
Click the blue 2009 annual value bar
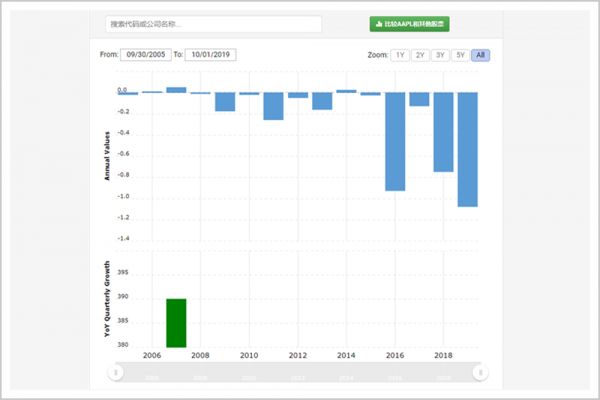(225, 101)
